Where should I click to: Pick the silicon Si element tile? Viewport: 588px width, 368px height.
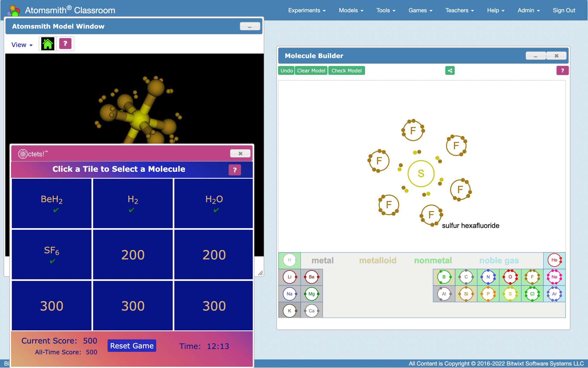(466, 294)
